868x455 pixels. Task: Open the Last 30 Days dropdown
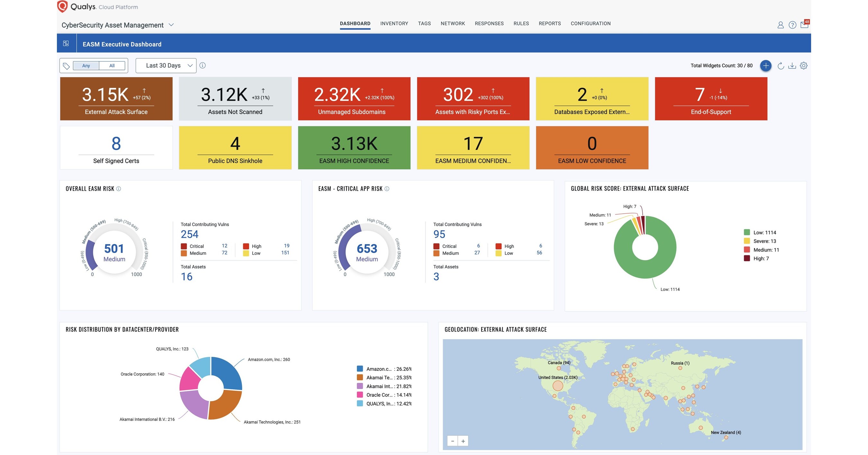pyautogui.click(x=166, y=65)
